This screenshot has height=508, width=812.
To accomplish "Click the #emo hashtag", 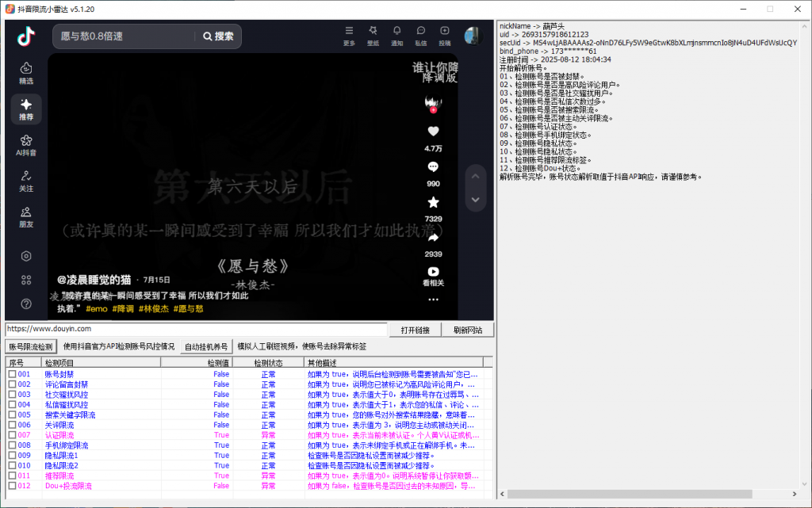I will coord(97,309).
